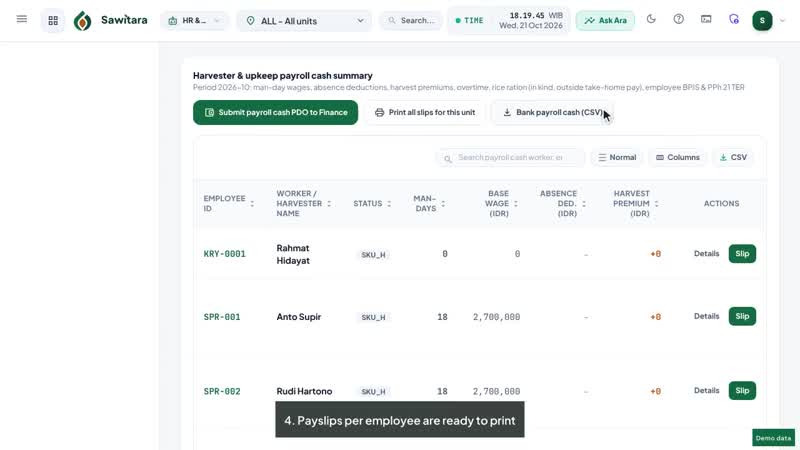View Details for Rahmat Hidayat
800x450 pixels.
pos(706,254)
